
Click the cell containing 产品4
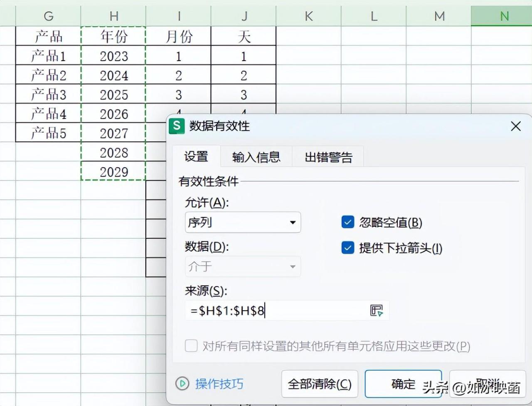(x=48, y=113)
